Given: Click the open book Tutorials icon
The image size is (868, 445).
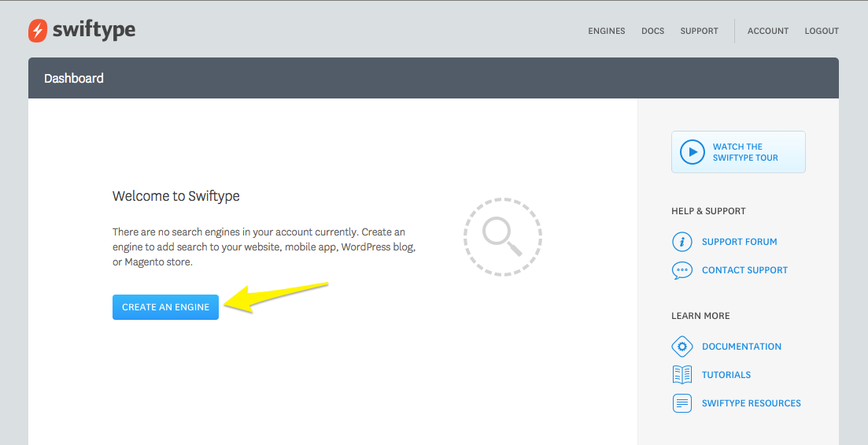Looking at the screenshot, I should 681,375.
